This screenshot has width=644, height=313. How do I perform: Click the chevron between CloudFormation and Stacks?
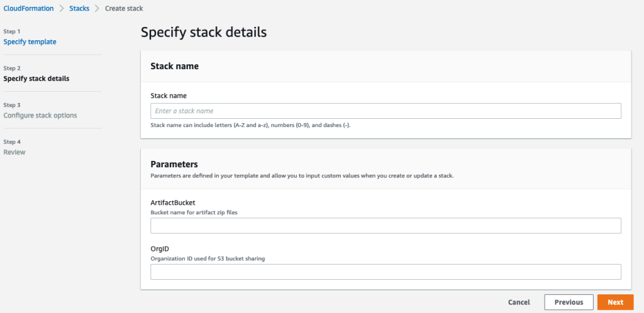[x=62, y=9]
